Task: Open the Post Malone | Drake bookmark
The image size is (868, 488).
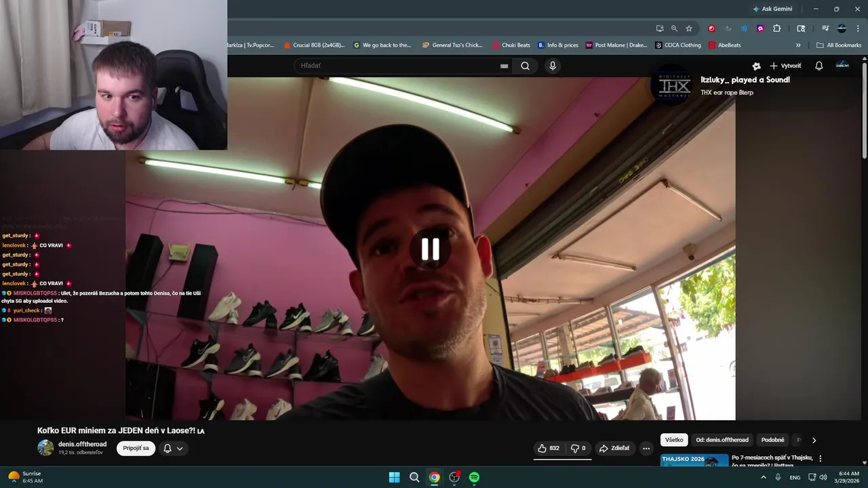Action: click(616, 45)
